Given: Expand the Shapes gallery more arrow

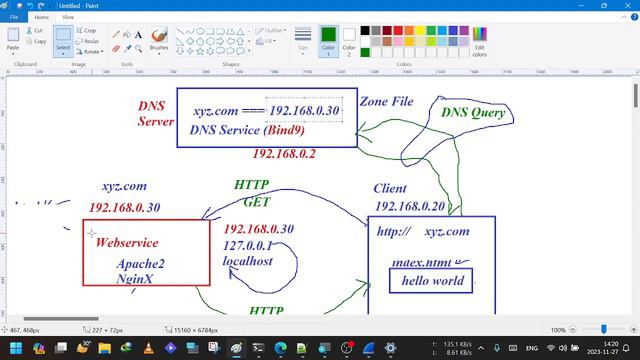Looking at the screenshot, I should click(x=249, y=51).
